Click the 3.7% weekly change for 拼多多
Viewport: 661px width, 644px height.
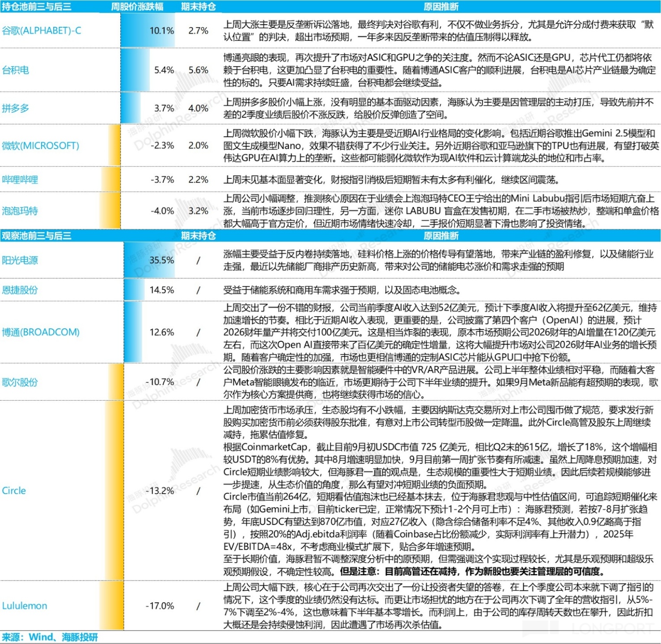164,108
